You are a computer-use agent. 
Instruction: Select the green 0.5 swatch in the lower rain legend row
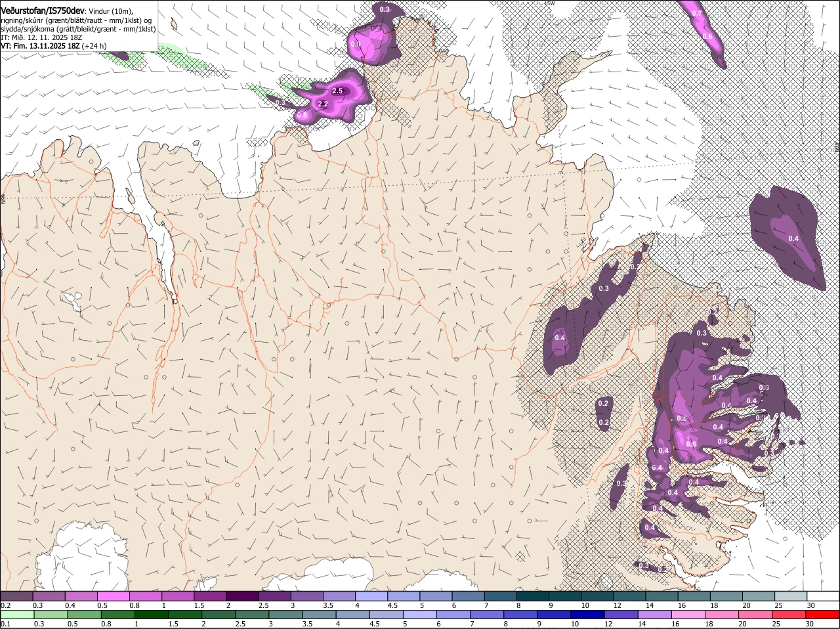[85, 615]
